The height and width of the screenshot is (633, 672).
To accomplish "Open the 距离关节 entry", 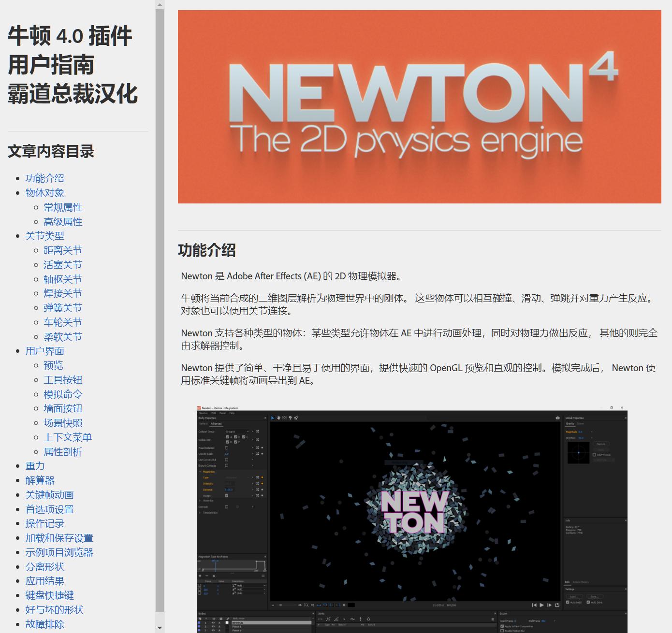I will pos(63,250).
